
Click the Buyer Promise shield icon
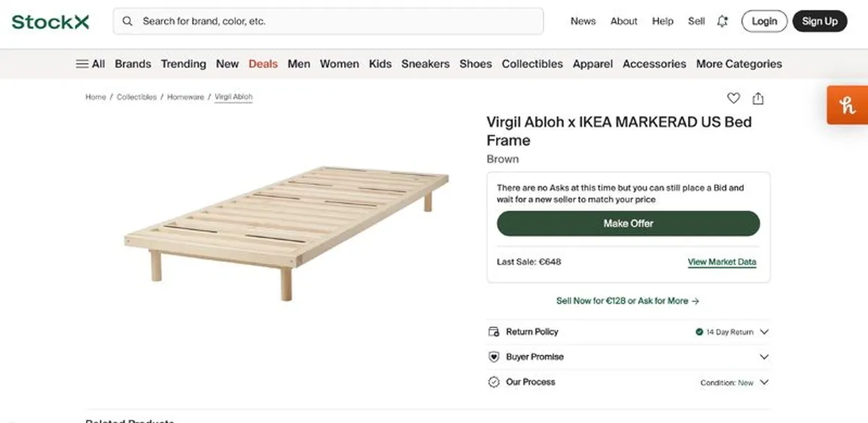point(494,356)
